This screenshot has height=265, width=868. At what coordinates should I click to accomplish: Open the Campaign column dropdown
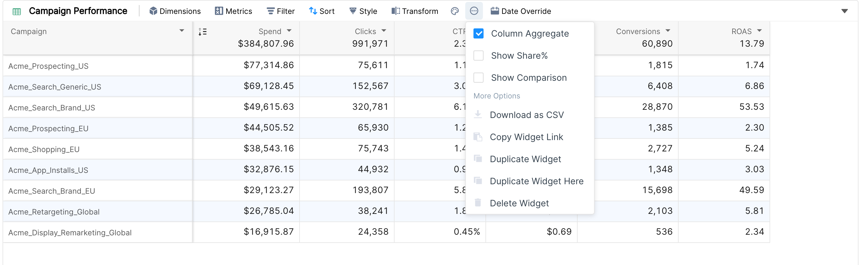pyautogui.click(x=181, y=31)
